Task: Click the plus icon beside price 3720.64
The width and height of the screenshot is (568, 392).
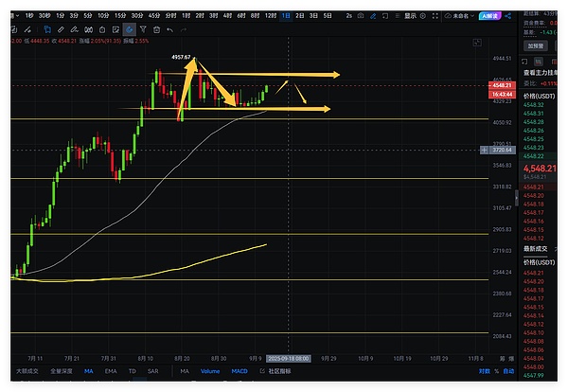Action: coord(485,150)
